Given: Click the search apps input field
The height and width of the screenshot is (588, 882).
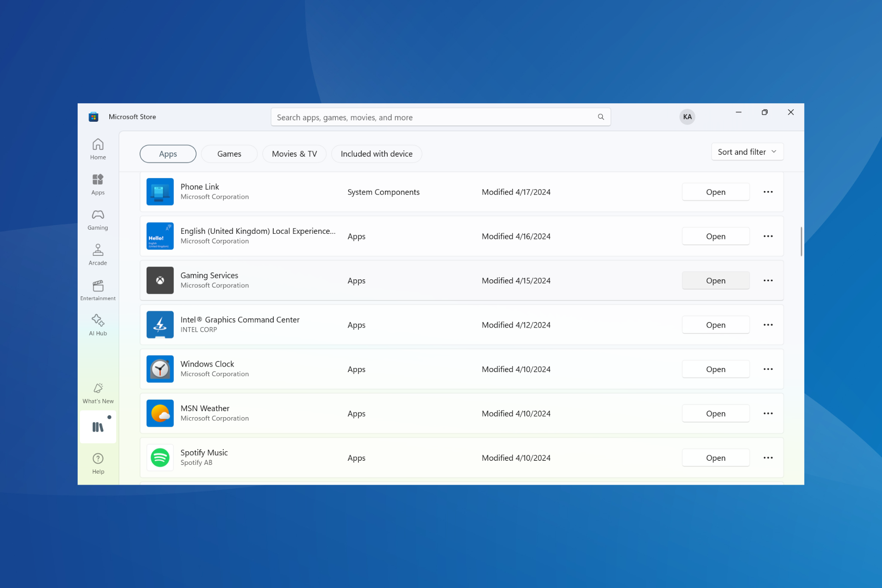Looking at the screenshot, I should coord(432,117).
